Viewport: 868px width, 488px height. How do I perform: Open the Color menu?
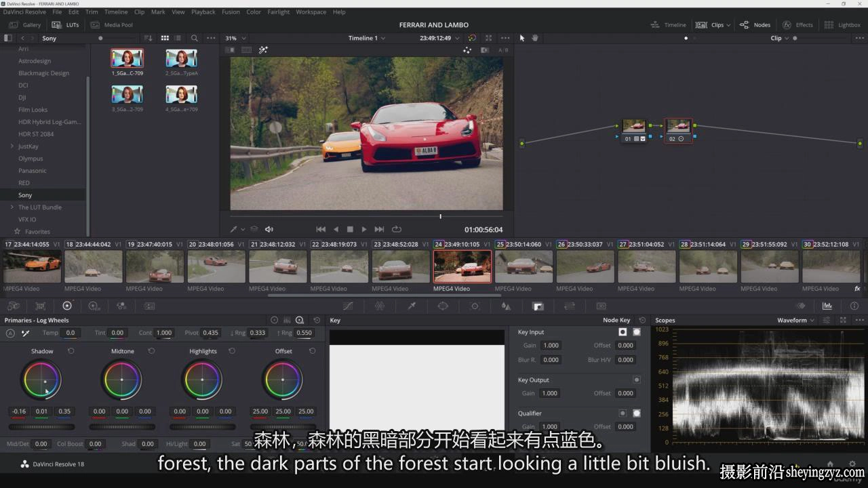pyautogui.click(x=254, y=12)
